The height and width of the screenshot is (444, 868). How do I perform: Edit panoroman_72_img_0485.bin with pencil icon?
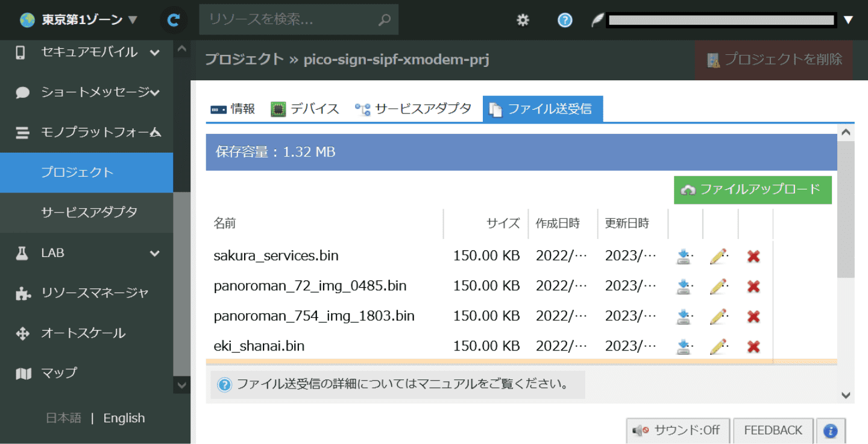pos(718,287)
